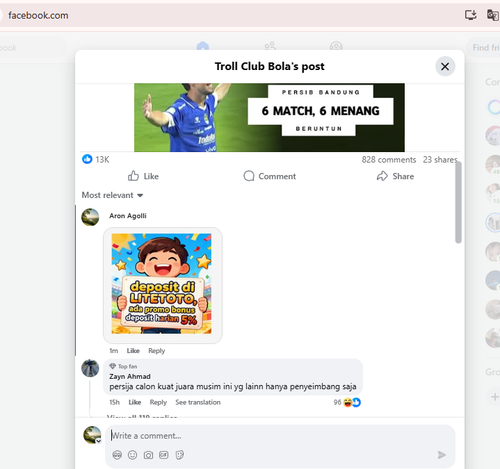Image resolution: width=500 pixels, height=469 pixels.
Task: Reply to Aron Agolli's comment
Action: point(157,351)
